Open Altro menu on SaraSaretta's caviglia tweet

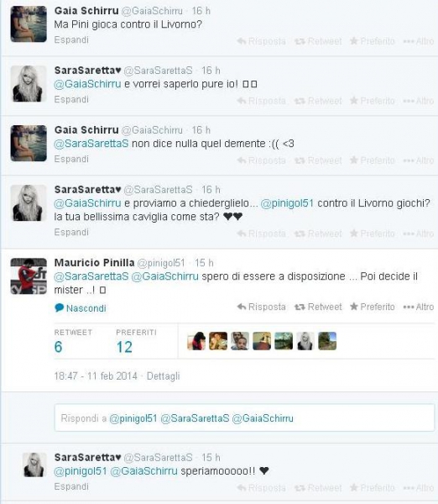pos(419,234)
